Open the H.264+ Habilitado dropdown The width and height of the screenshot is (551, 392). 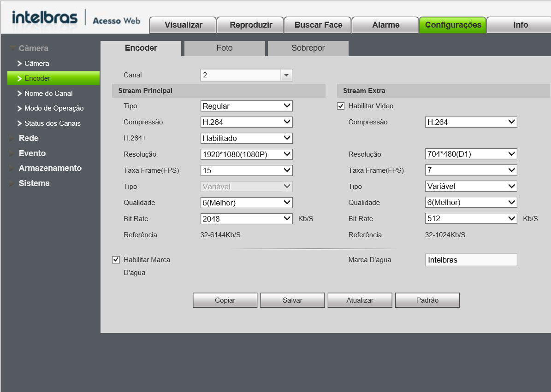point(246,138)
